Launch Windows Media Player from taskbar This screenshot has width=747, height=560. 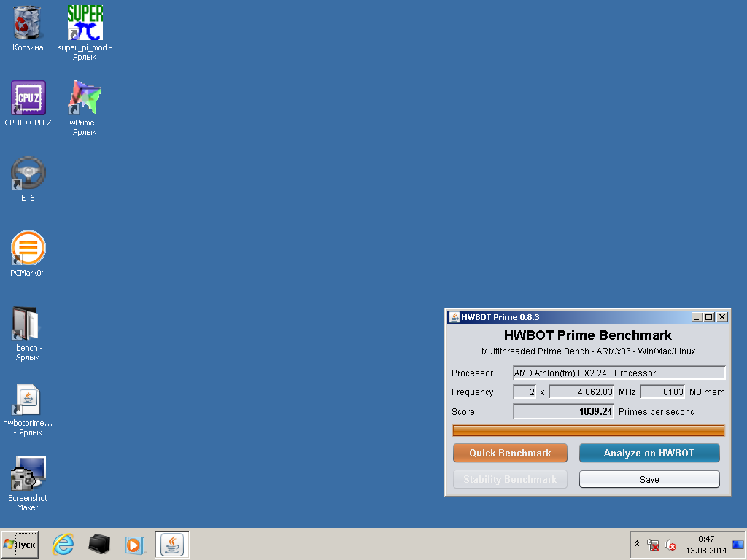[135, 544]
